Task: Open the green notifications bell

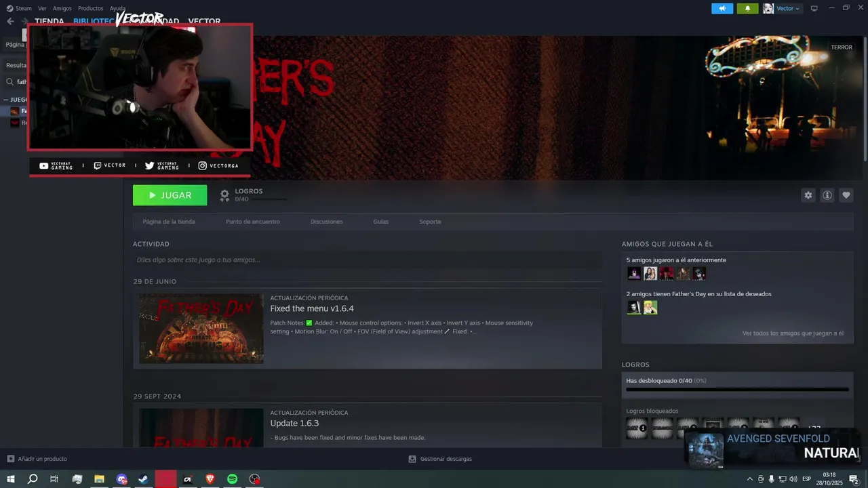Action: pos(747,8)
